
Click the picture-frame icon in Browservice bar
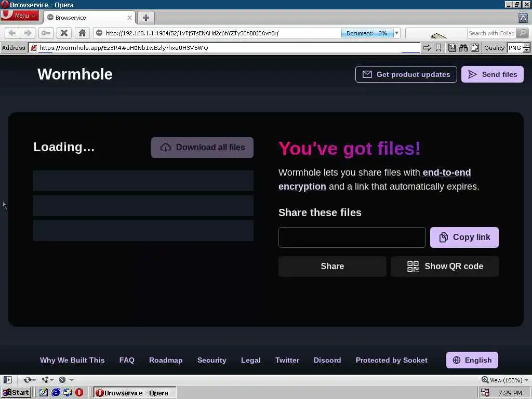[452, 48]
